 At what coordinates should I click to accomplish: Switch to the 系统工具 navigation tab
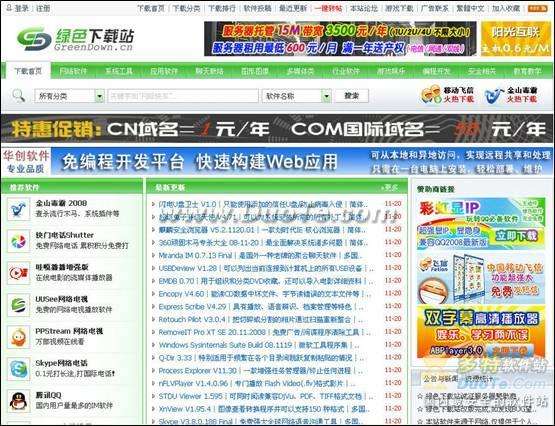119,71
